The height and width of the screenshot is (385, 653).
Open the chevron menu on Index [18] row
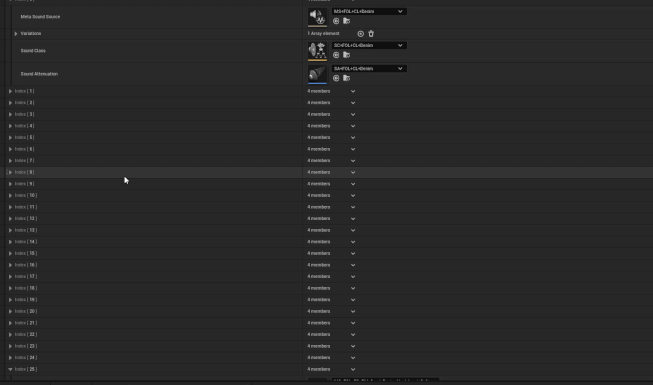click(x=353, y=288)
